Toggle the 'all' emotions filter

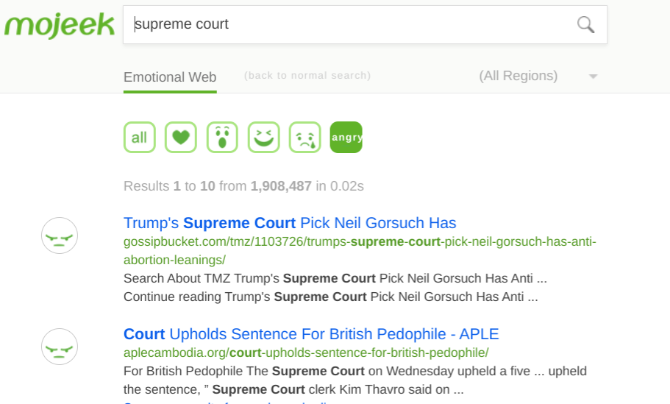139,138
